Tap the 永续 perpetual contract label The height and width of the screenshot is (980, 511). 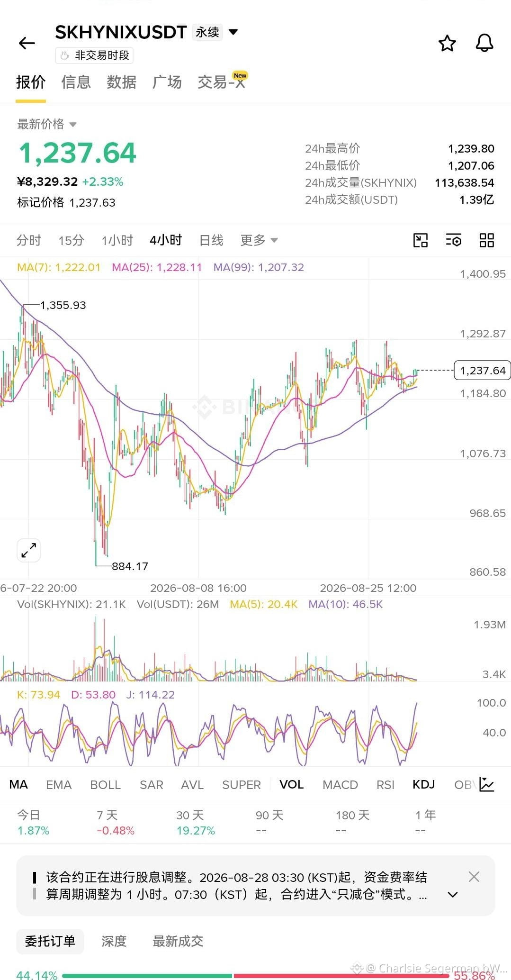207,32
